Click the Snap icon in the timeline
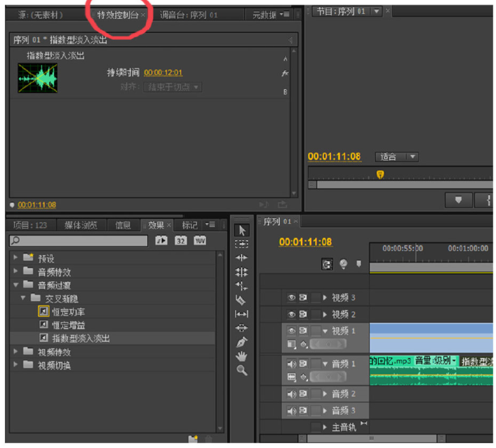This screenshot has width=496, height=448. tap(327, 264)
